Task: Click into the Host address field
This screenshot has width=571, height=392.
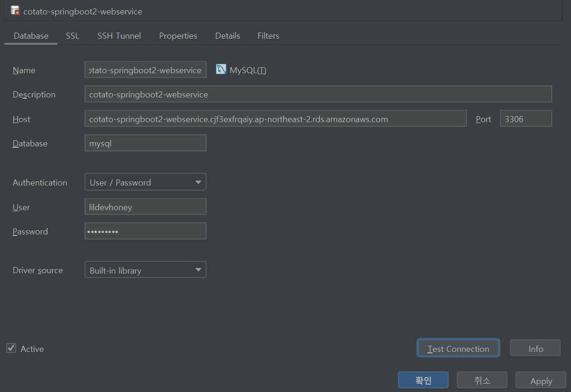Action: pyautogui.click(x=276, y=119)
